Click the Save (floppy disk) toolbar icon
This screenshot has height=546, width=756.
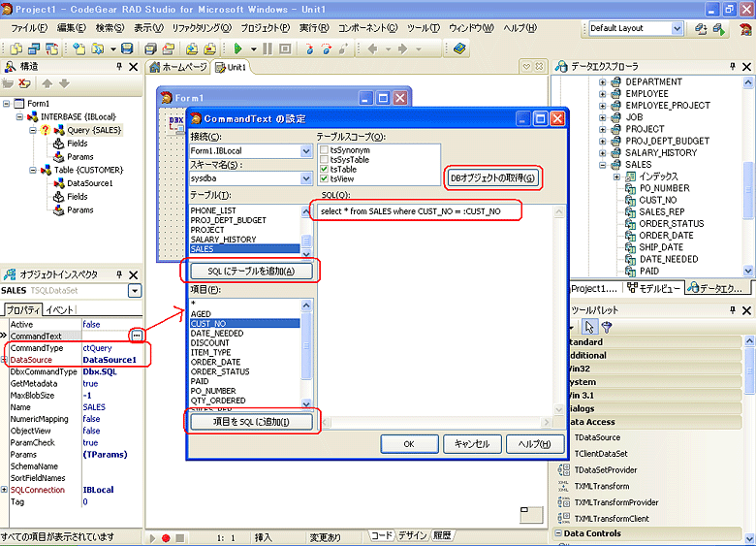[x=127, y=48]
